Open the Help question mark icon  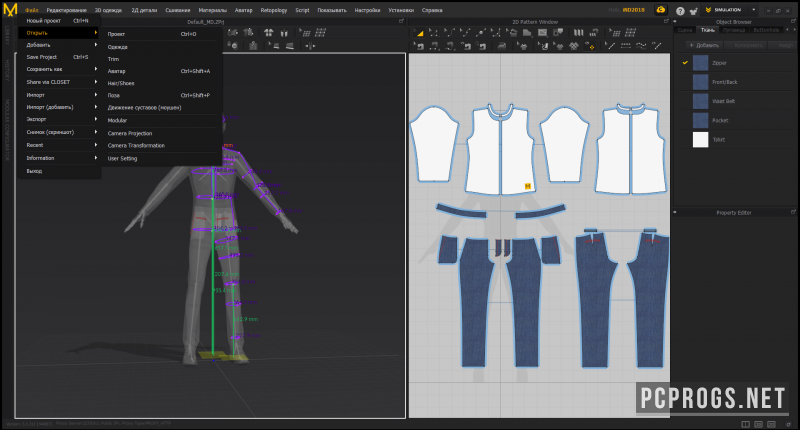click(680, 10)
